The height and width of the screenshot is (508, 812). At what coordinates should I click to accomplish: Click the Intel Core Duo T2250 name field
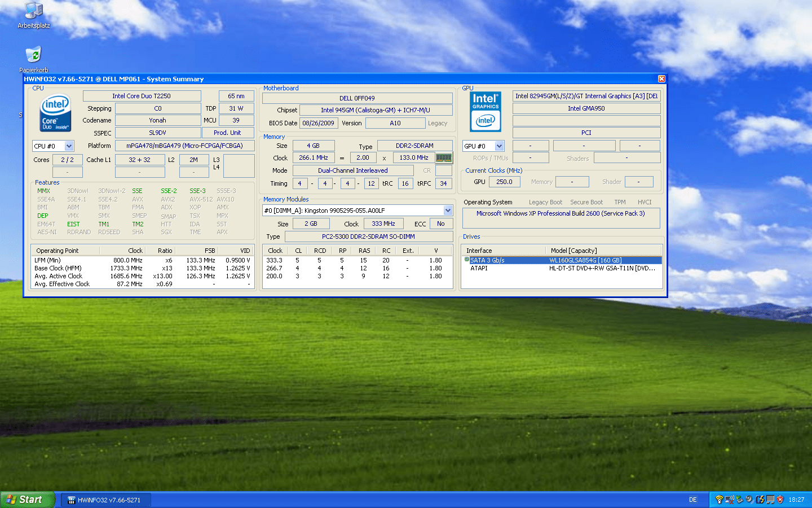pyautogui.click(x=142, y=96)
